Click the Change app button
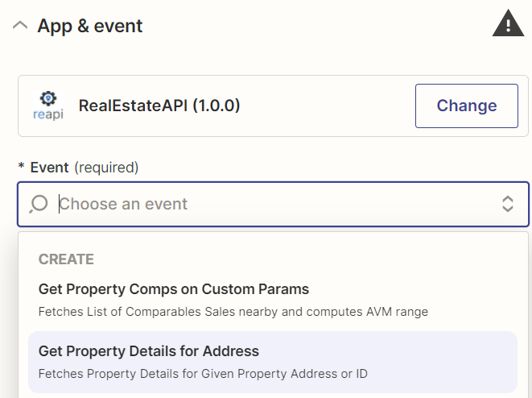The height and width of the screenshot is (398, 532). pos(467,106)
